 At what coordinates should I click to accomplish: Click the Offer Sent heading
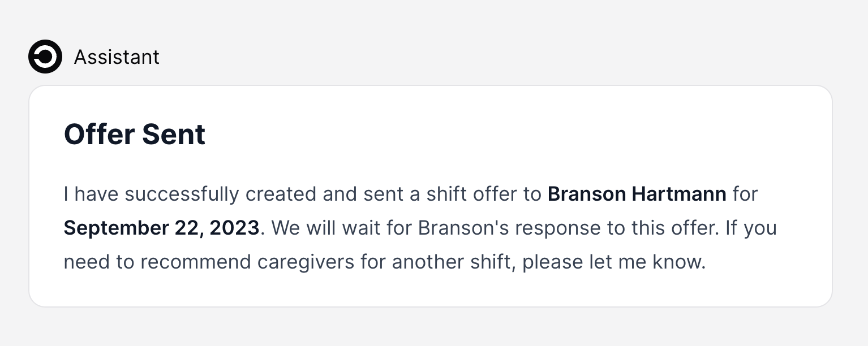point(135,135)
